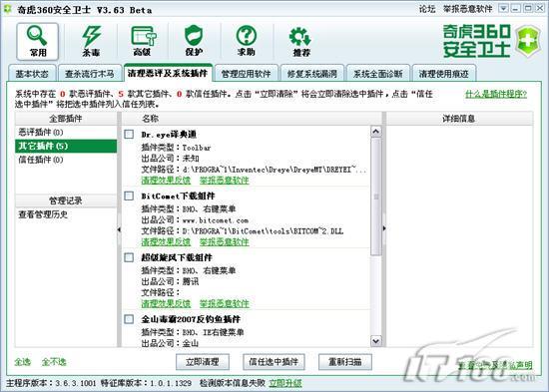
Task: Open the 举报恶意软件 title bar link
Action: 468,9
